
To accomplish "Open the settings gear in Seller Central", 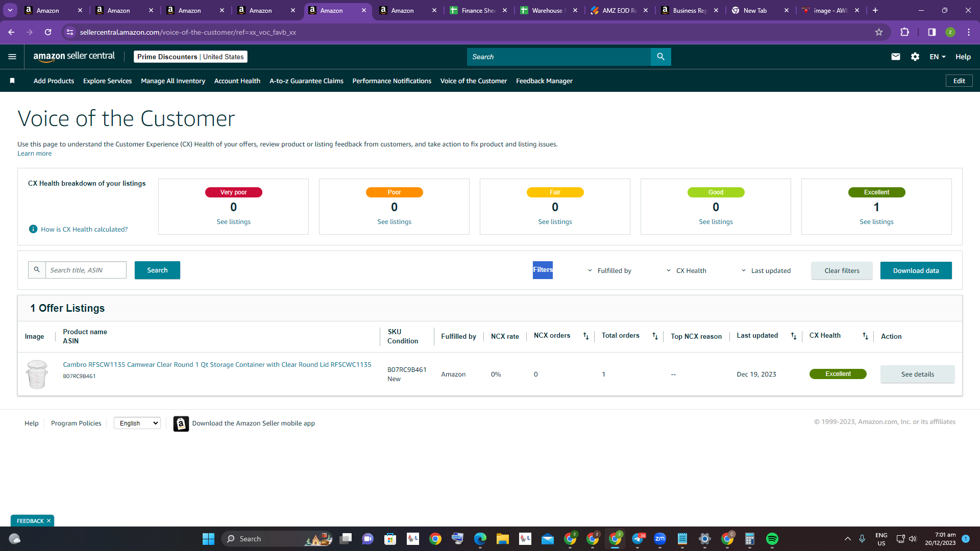I will point(915,57).
